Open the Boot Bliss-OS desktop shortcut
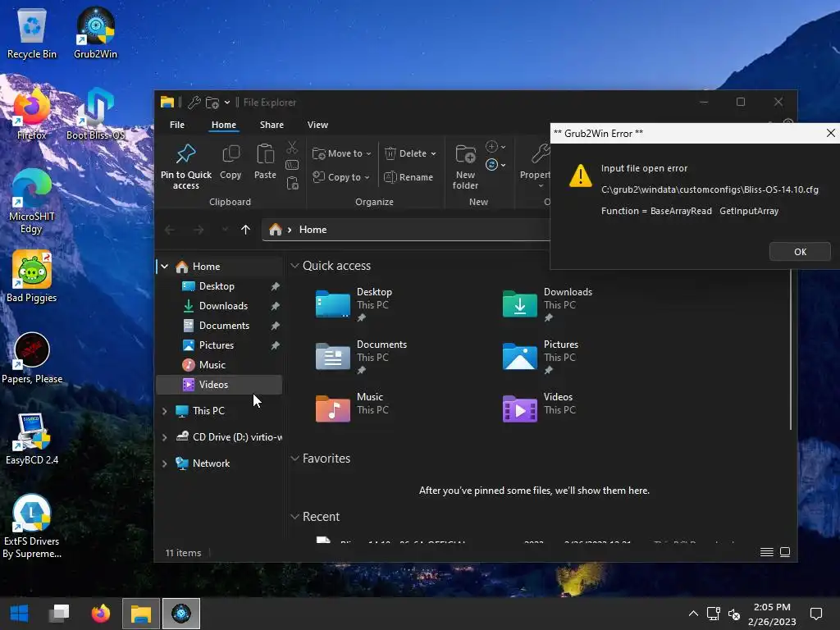The height and width of the screenshot is (630, 840). coord(95,115)
